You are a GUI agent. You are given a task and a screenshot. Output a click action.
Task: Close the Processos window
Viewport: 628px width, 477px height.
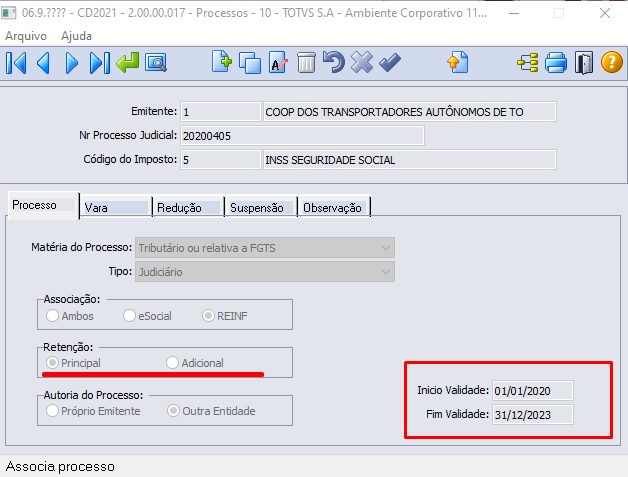(x=605, y=13)
